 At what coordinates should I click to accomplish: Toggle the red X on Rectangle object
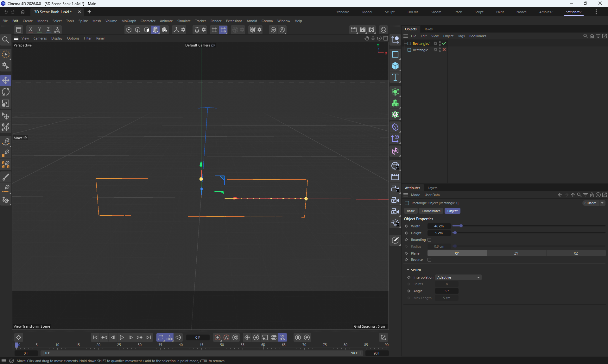pos(444,50)
